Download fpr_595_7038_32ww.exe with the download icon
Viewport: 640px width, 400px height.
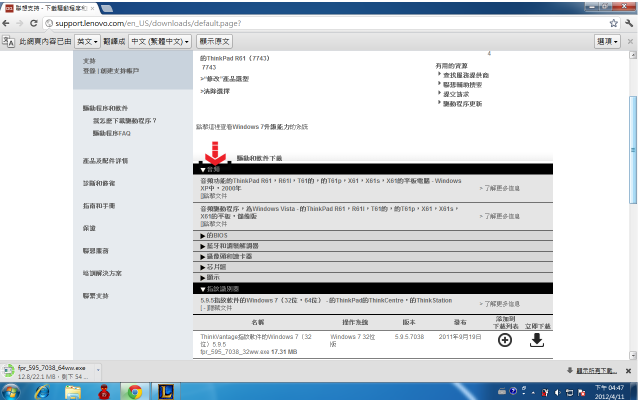(537, 340)
